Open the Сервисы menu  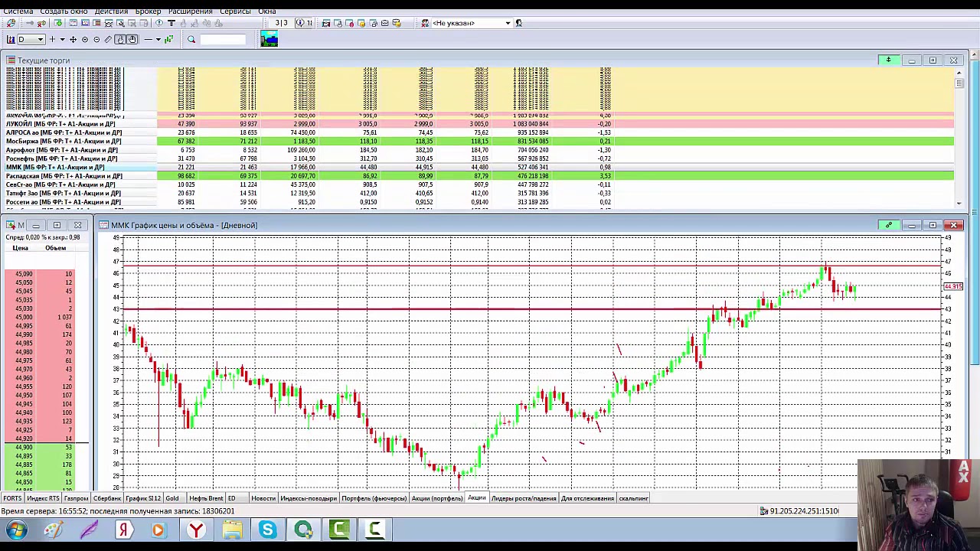click(x=235, y=11)
